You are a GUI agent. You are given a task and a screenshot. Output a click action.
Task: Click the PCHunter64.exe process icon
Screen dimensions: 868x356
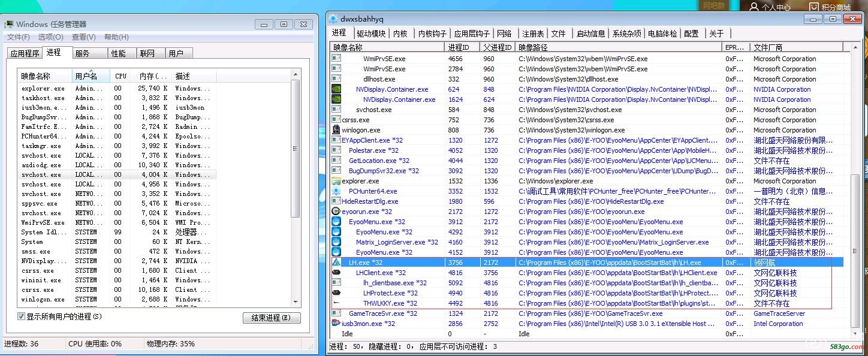(x=336, y=191)
